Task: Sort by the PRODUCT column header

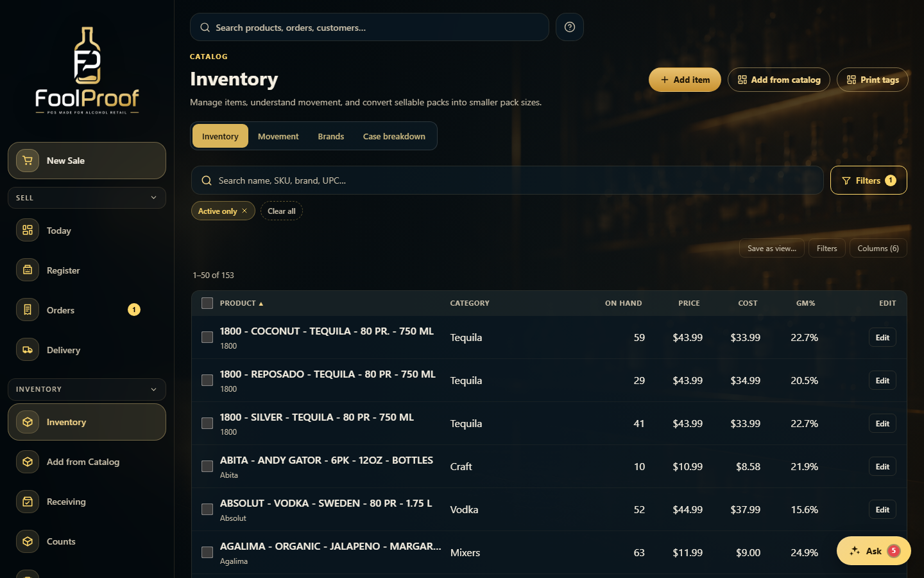Action: point(241,303)
